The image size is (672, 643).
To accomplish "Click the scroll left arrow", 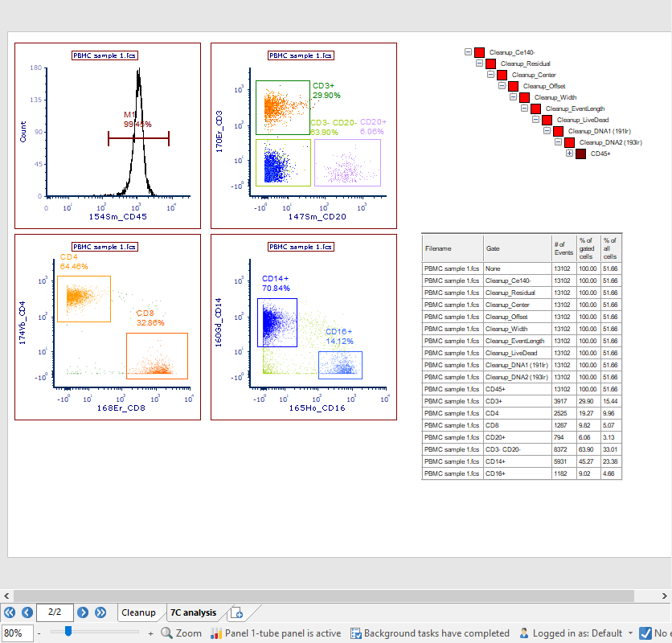I will tap(6, 596).
